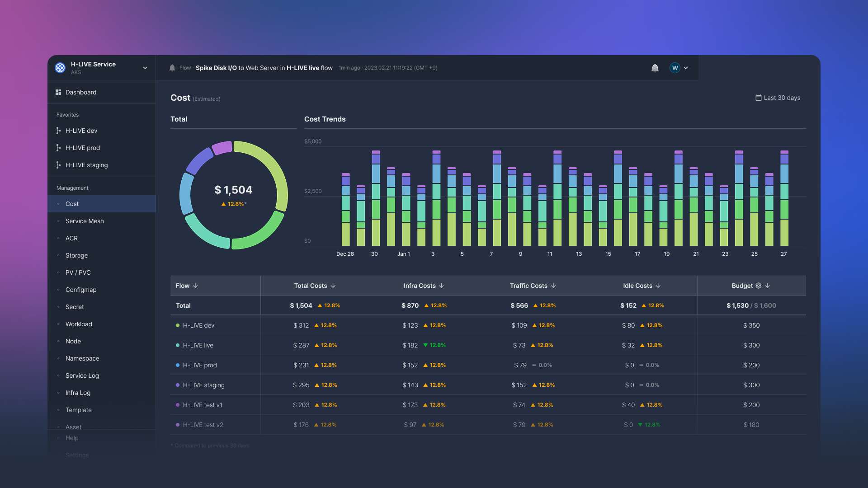The height and width of the screenshot is (488, 868).
Task: Sort Flow column with arrow
Action: [195, 286]
